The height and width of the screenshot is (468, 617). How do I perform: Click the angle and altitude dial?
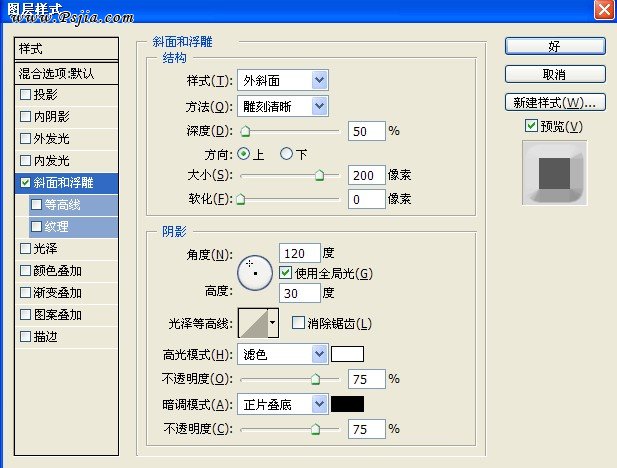tap(255, 273)
